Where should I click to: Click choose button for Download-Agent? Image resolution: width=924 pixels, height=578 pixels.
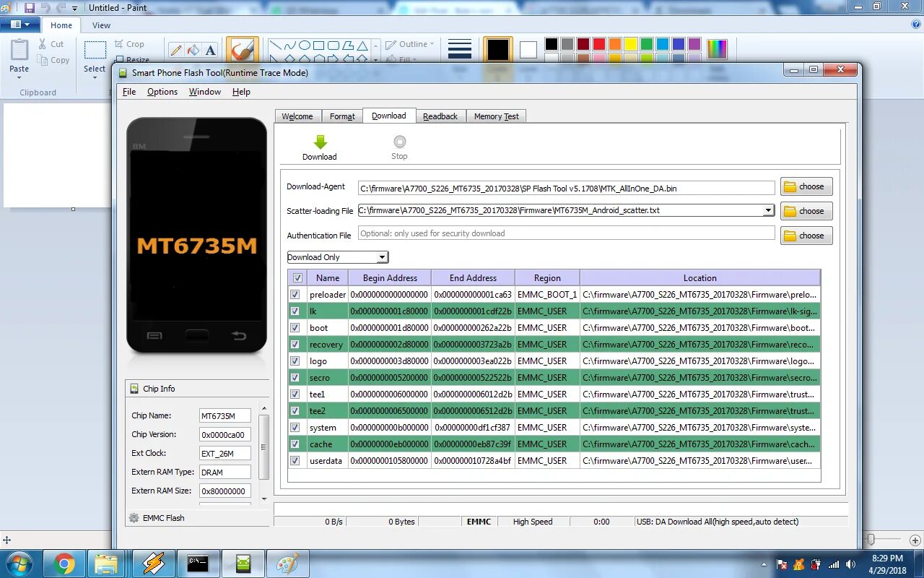click(806, 186)
